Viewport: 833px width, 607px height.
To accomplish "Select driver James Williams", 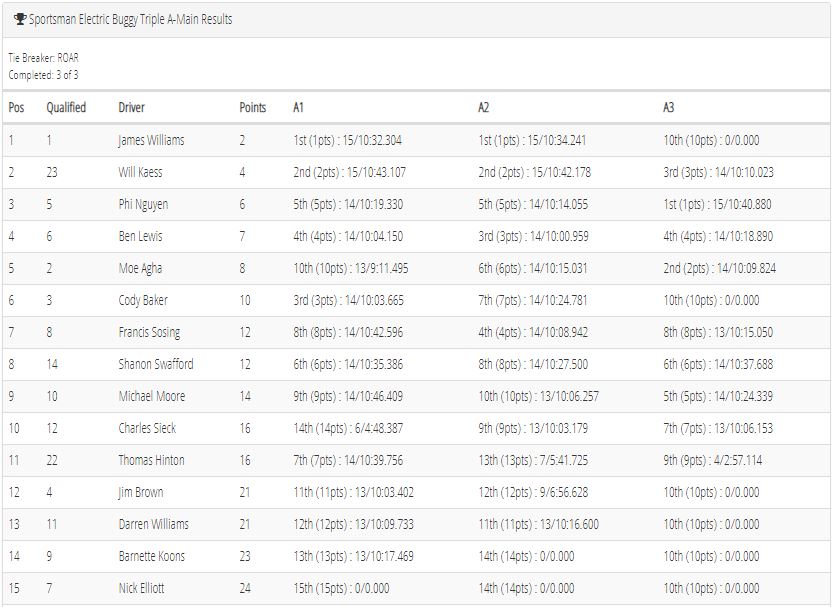I will 151,141.
